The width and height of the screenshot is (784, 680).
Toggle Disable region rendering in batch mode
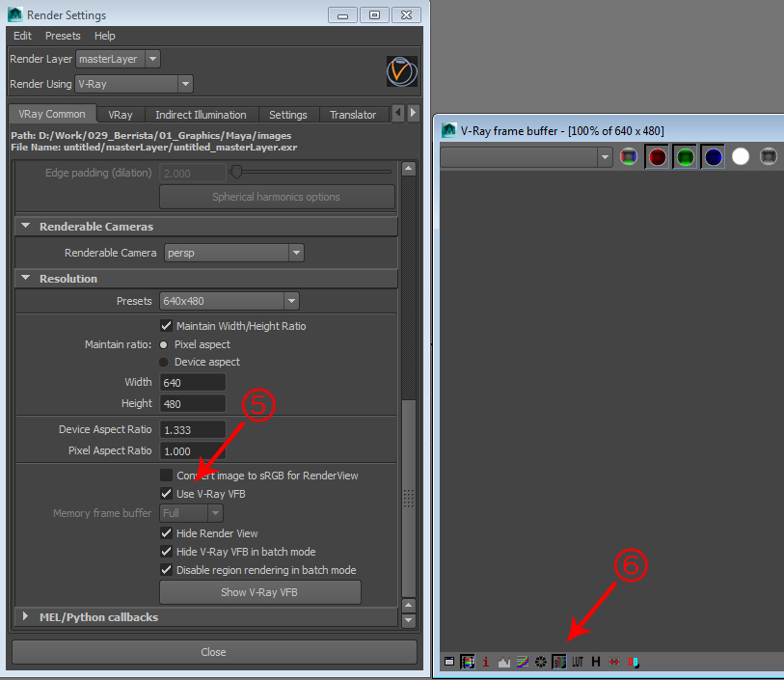pos(167,570)
